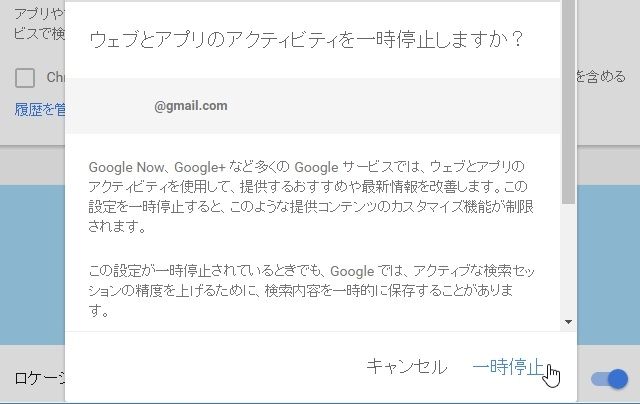Click the @gmail.com account address
Screen dimensions: 640x404
click(x=191, y=106)
